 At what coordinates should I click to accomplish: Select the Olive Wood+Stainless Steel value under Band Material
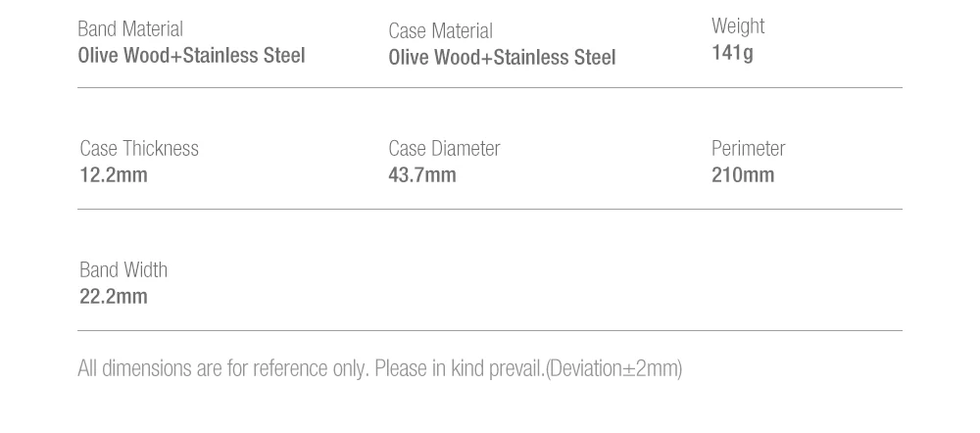coord(191,56)
